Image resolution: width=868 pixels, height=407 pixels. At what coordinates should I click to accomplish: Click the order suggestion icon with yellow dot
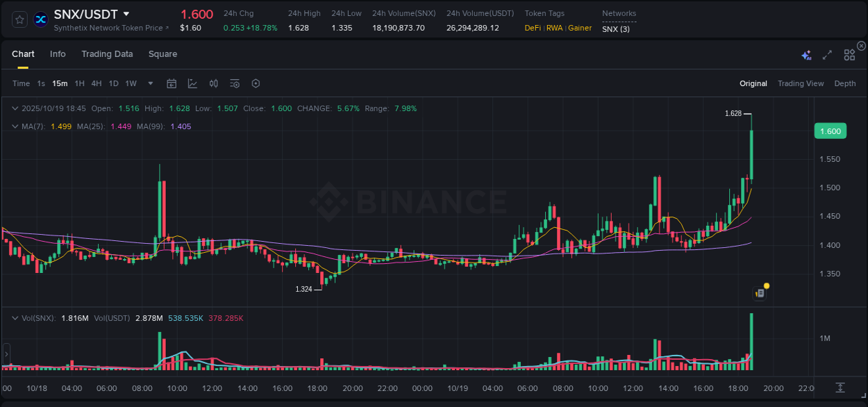760,292
